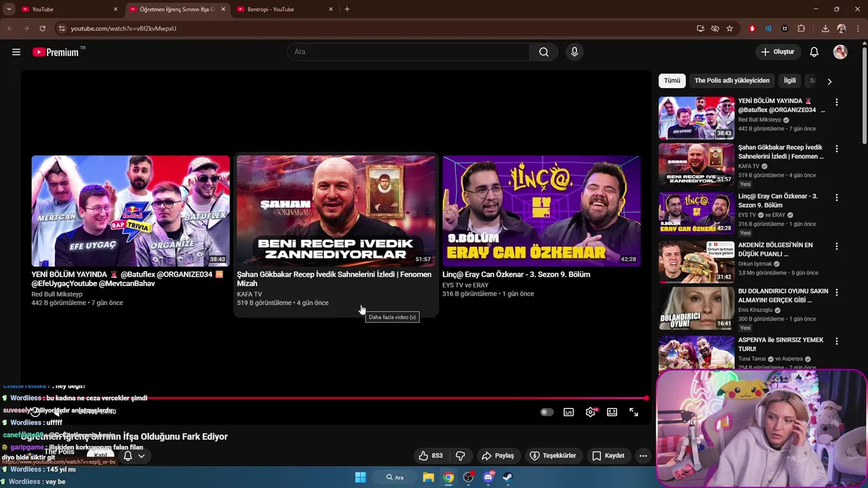Play end screen Şahan Gökbakar thumbnail
Screen dimensions: 868x488
[x=336, y=211]
